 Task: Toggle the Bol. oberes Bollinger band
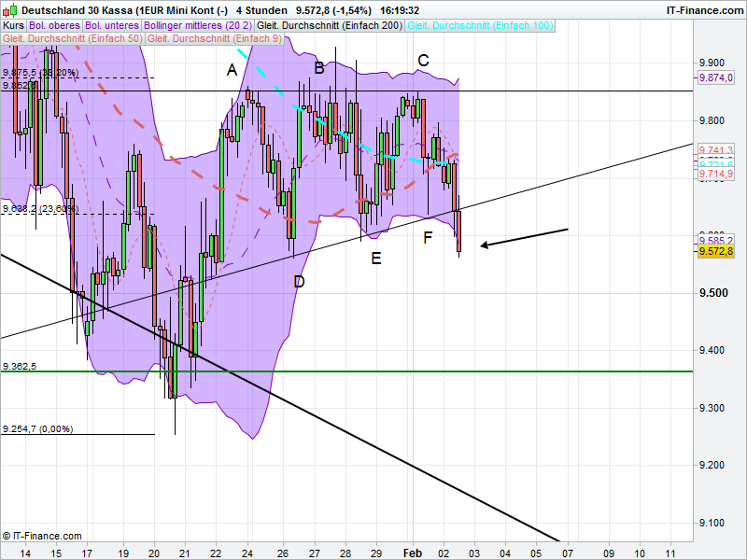click(52, 25)
